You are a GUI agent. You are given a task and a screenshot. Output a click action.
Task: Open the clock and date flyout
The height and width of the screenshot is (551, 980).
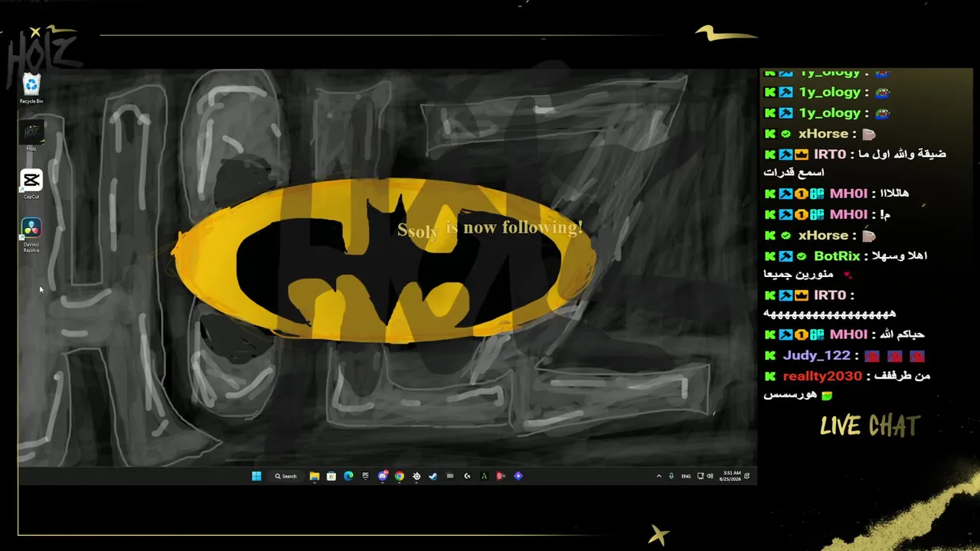[x=730, y=476]
